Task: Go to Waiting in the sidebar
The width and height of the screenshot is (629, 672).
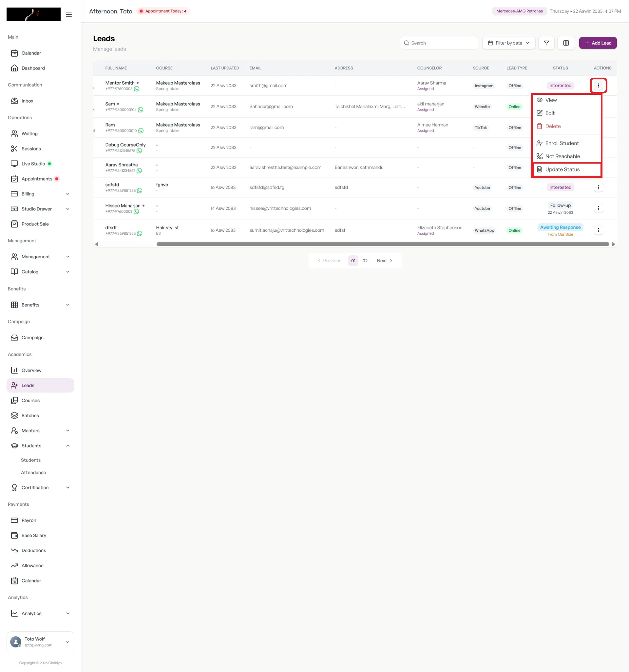Action: (40, 133)
